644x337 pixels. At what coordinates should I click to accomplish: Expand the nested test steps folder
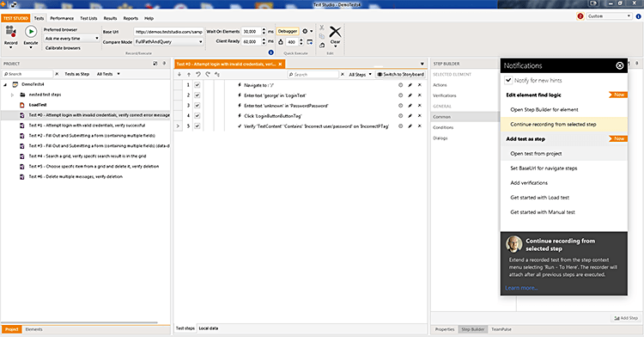click(12, 95)
